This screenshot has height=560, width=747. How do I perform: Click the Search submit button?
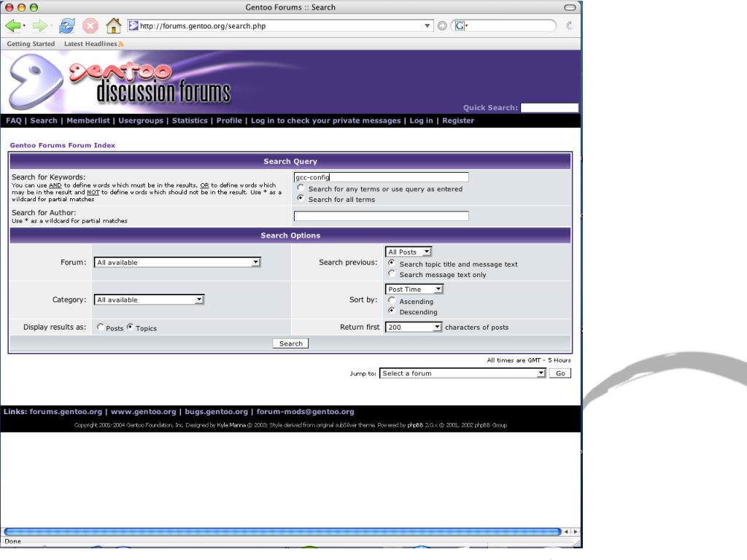click(290, 343)
